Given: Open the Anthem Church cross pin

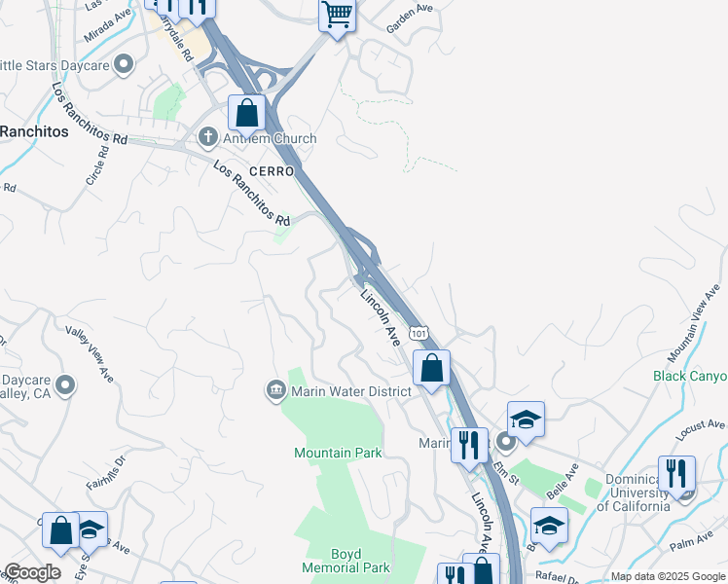Looking at the screenshot, I should tap(208, 138).
